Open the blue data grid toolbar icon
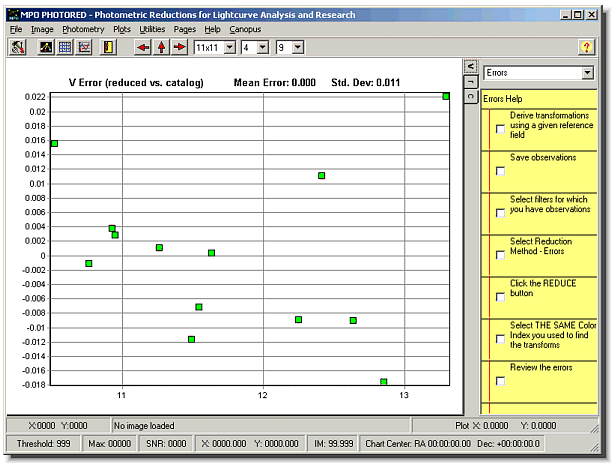The image size is (614, 466). [x=65, y=47]
